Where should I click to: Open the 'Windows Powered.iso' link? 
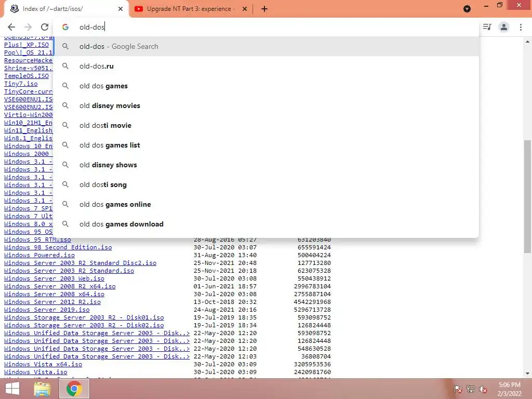[39, 255]
